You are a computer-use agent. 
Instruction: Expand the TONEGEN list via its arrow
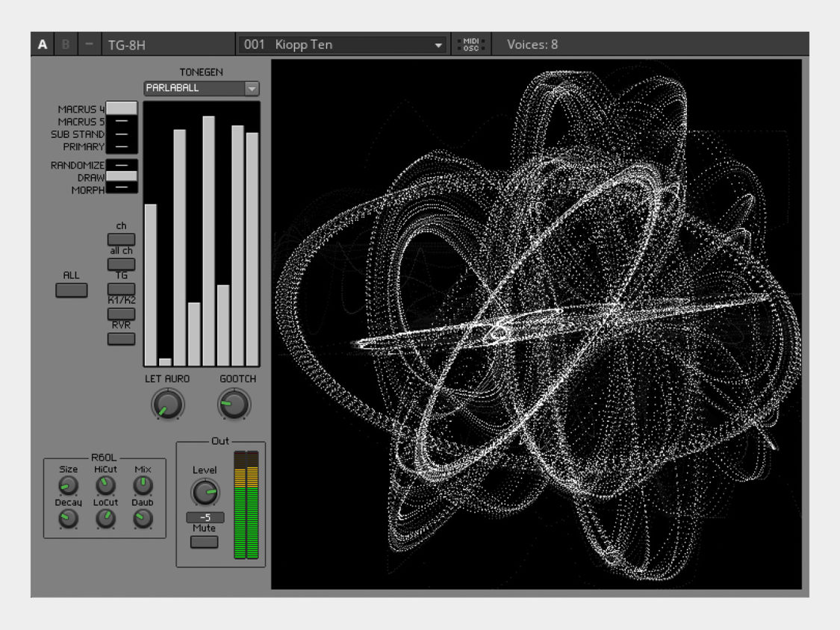point(252,88)
